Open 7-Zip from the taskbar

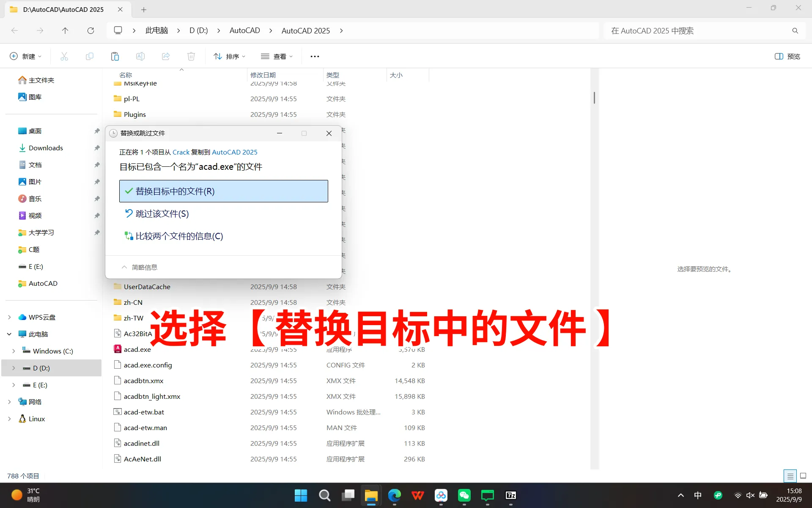510,495
